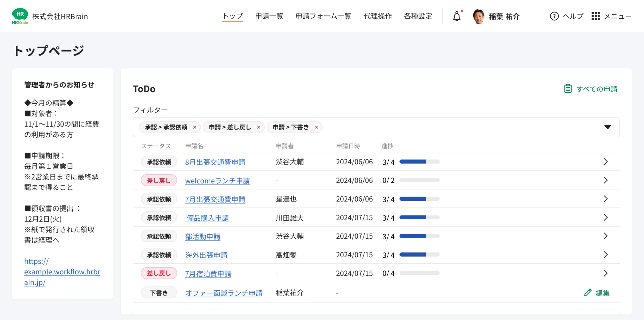Open the example.workflow.hrbrain.jp link

62,272
